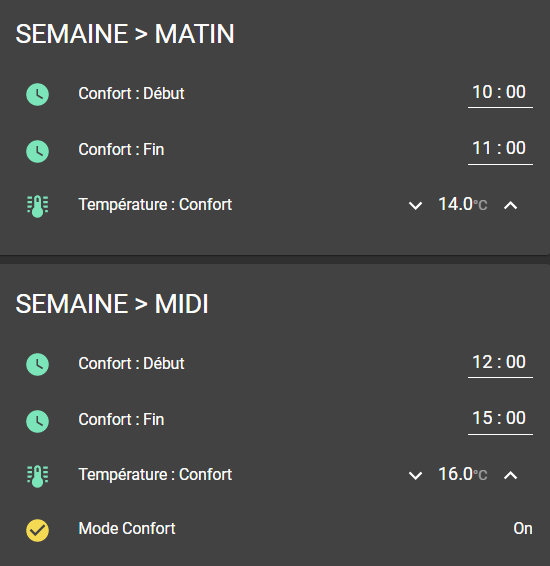Edit the Matin start time 10 : 00

point(500,95)
